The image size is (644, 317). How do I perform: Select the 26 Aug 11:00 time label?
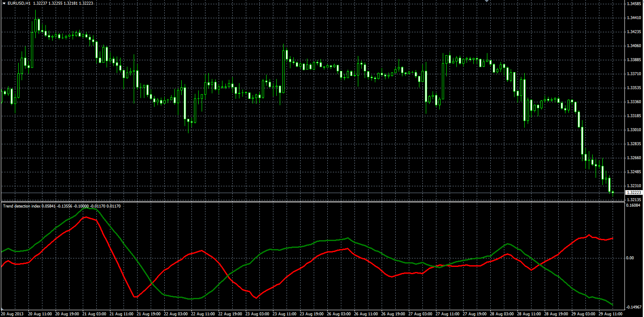365,314
